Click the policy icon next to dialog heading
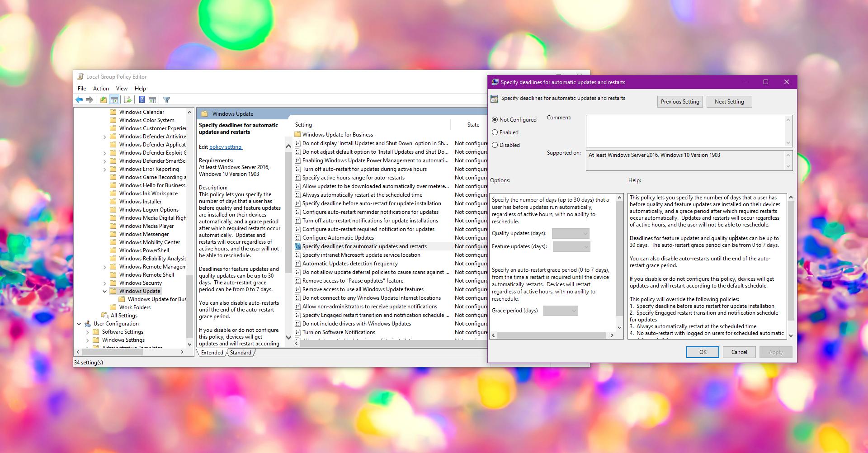The image size is (868, 453). tap(494, 98)
